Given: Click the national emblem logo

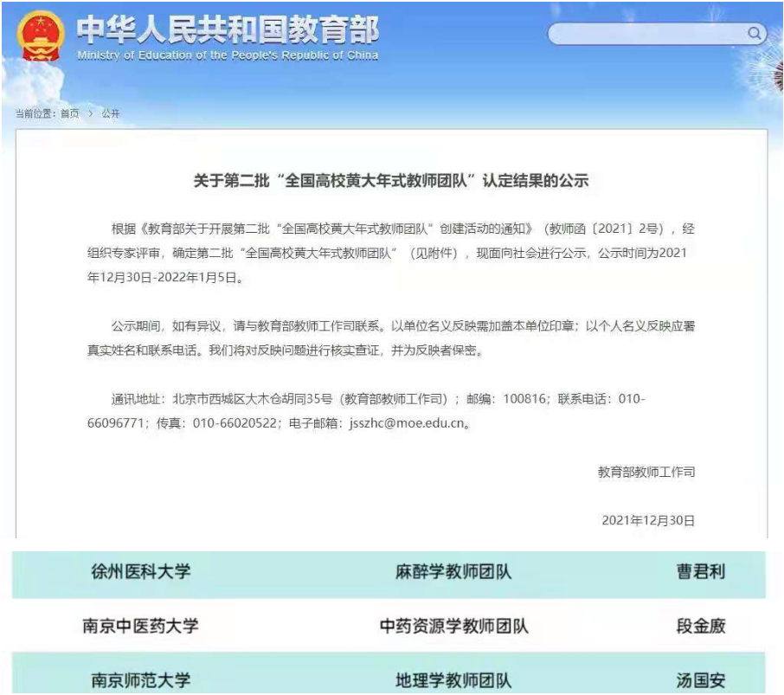Looking at the screenshot, I should pyautogui.click(x=40, y=37).
